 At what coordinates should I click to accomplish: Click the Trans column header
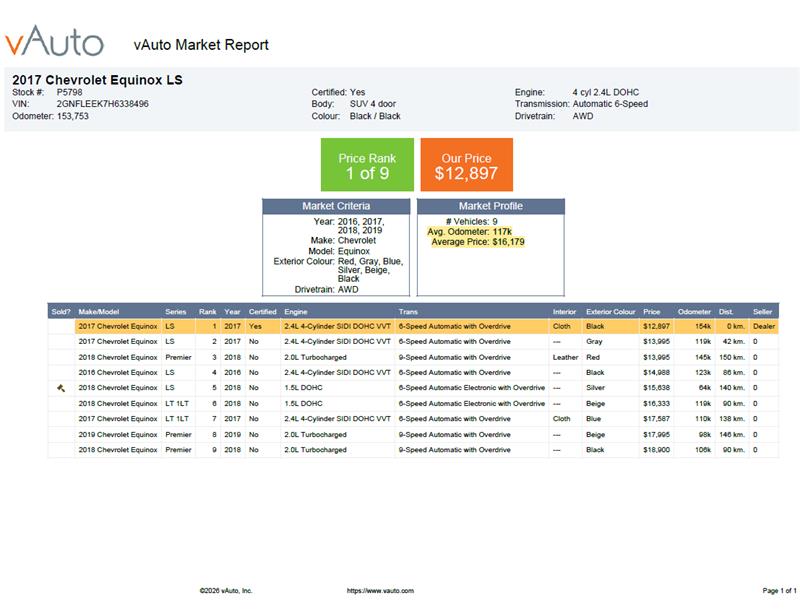point(408,311)
